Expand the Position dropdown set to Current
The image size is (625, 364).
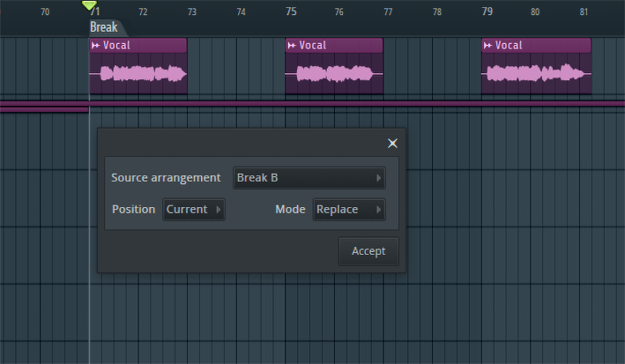coord(194,210)
